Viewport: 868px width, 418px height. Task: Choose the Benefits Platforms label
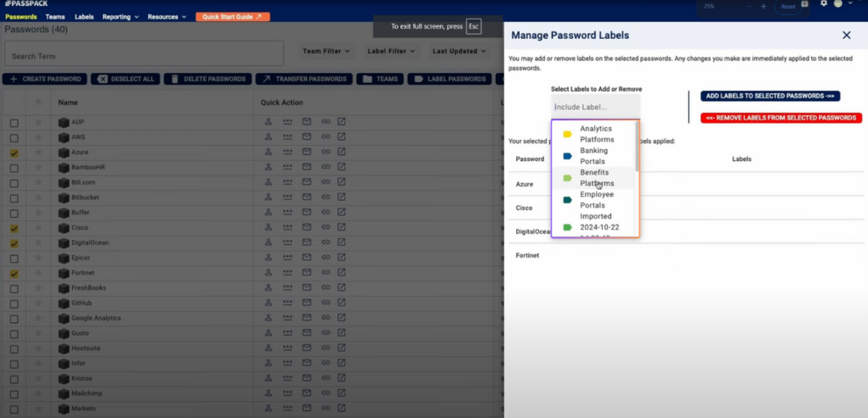click(x=593, y=178)
